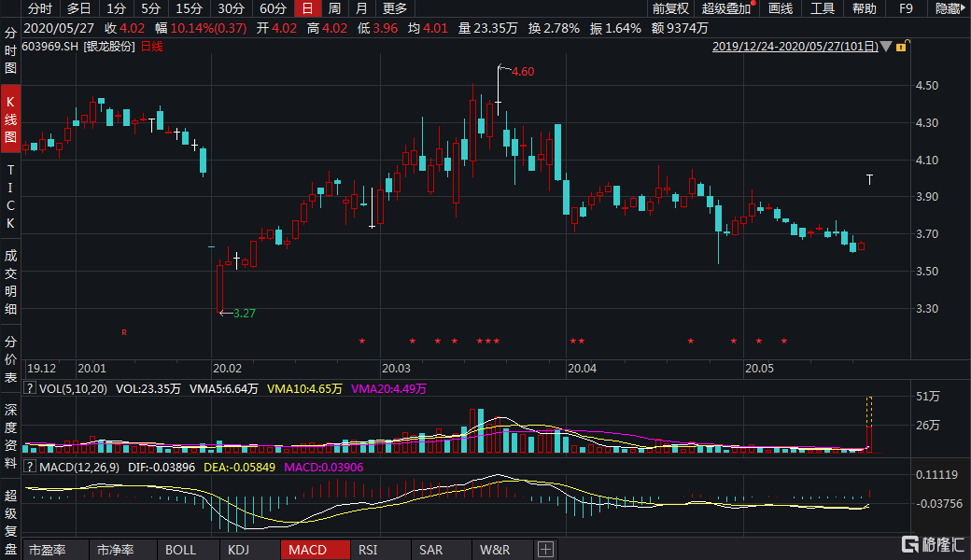Choose the 30分 interval tab
The width and height of the screenshot is (971, 560).
click(x=231, y=8)
